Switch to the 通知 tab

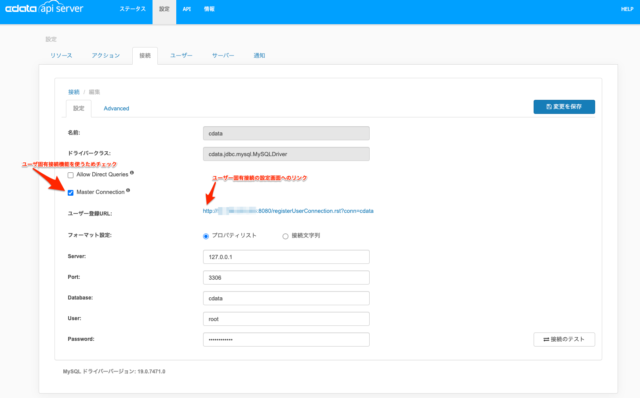(259, 56)
